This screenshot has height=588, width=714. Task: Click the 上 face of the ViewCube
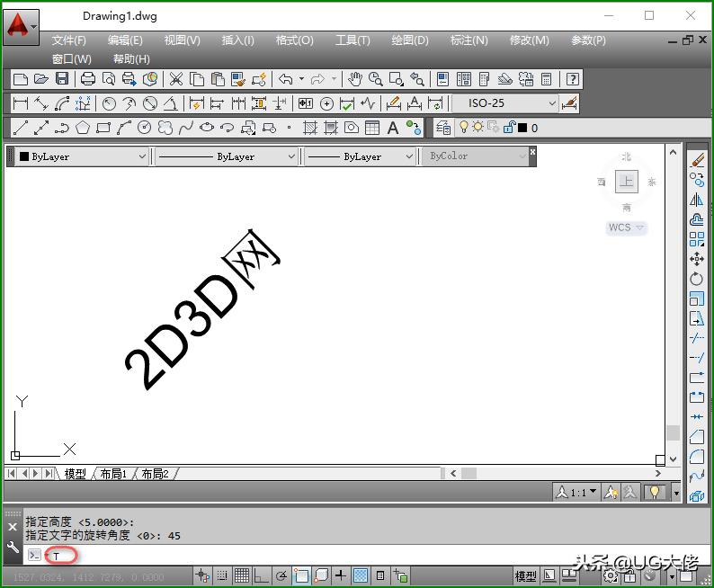pyautogui.click(x=627, y=182)
